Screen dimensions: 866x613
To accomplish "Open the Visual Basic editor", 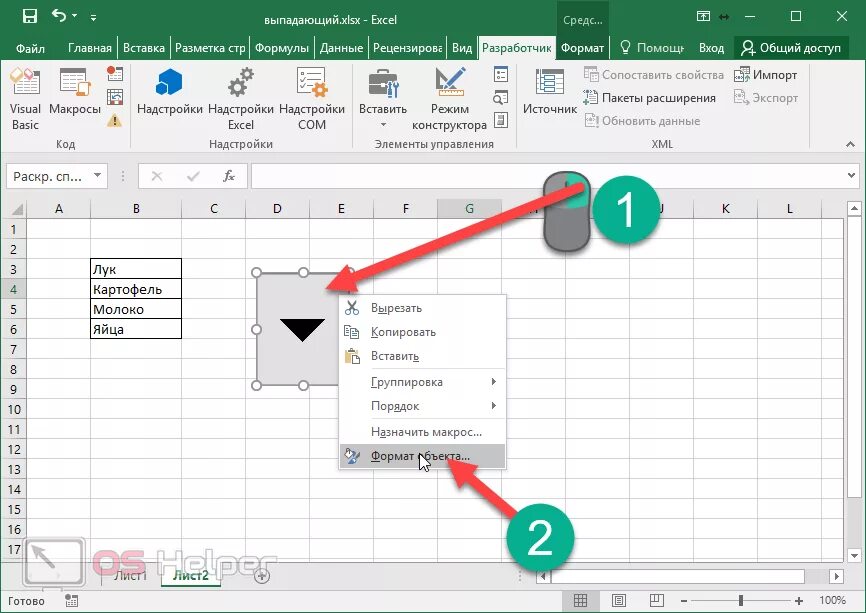I will (25, 99).
